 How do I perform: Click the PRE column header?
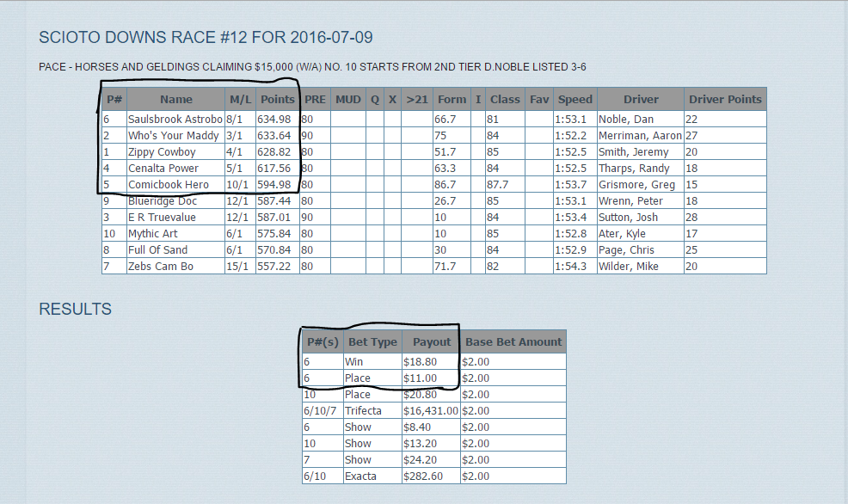point(315,100)
